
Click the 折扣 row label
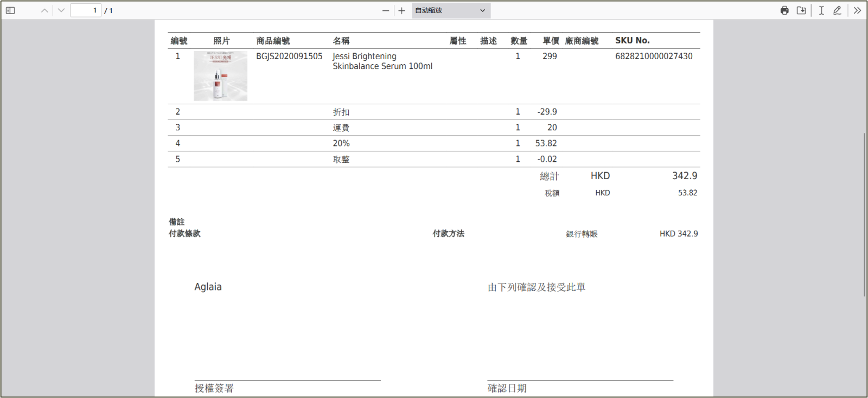pos(341,112)
